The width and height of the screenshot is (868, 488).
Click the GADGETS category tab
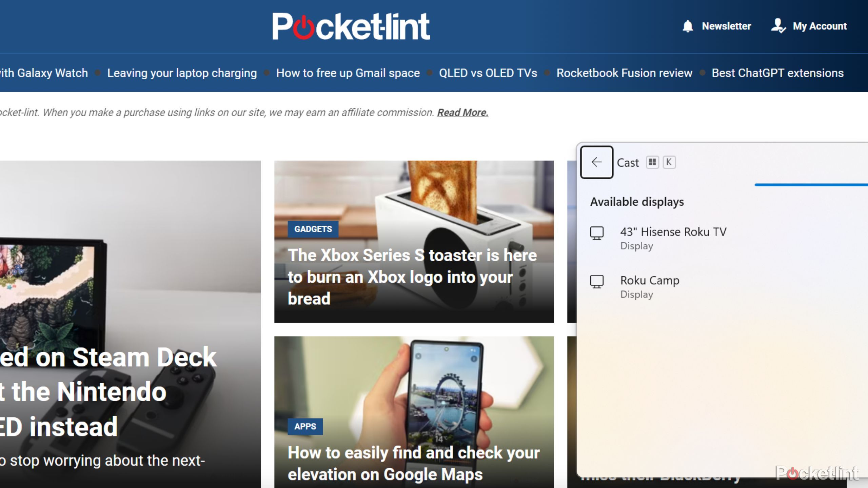pyautogui.click(x=313, y=229)
